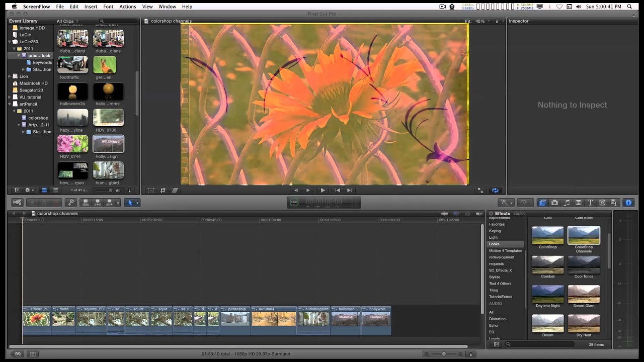Open the Enhancements magic wand menu

pyautogui.click(x=505, y=203)
